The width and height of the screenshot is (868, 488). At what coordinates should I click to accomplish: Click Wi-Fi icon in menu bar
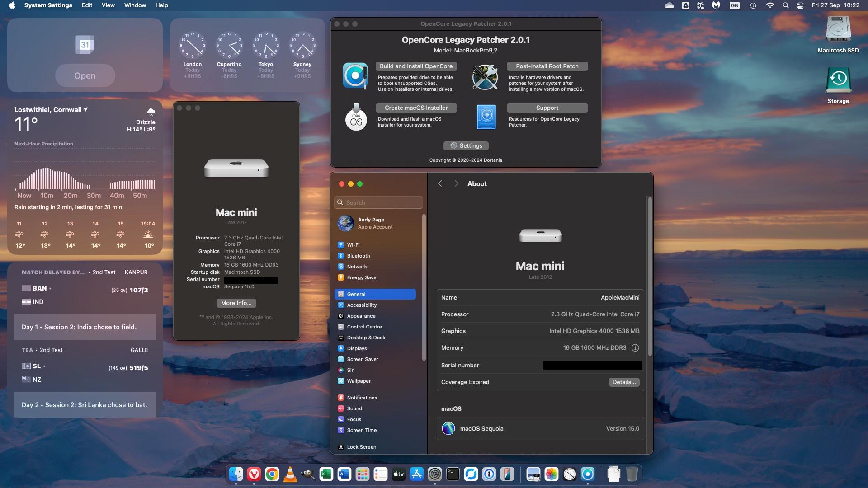(x=770, y=5)
